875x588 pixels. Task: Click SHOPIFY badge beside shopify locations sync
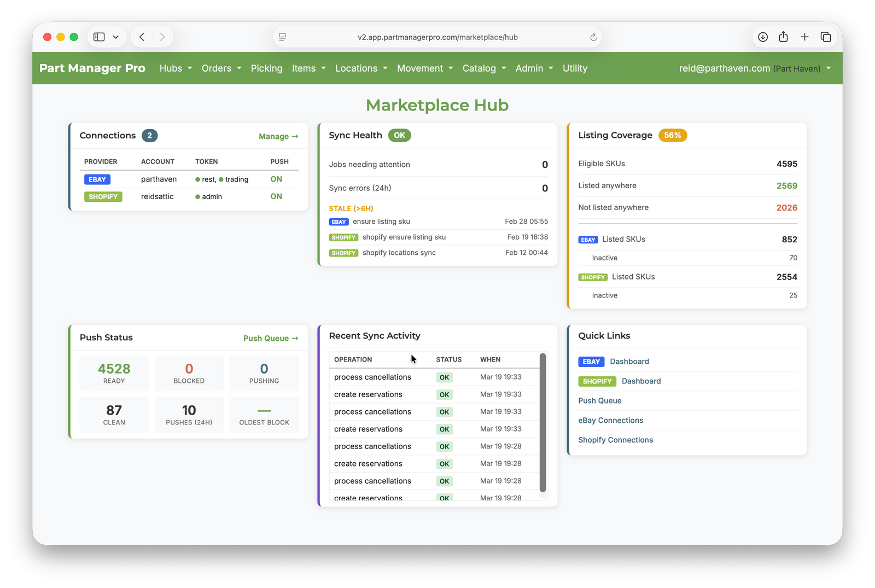[x=343, y=253]
